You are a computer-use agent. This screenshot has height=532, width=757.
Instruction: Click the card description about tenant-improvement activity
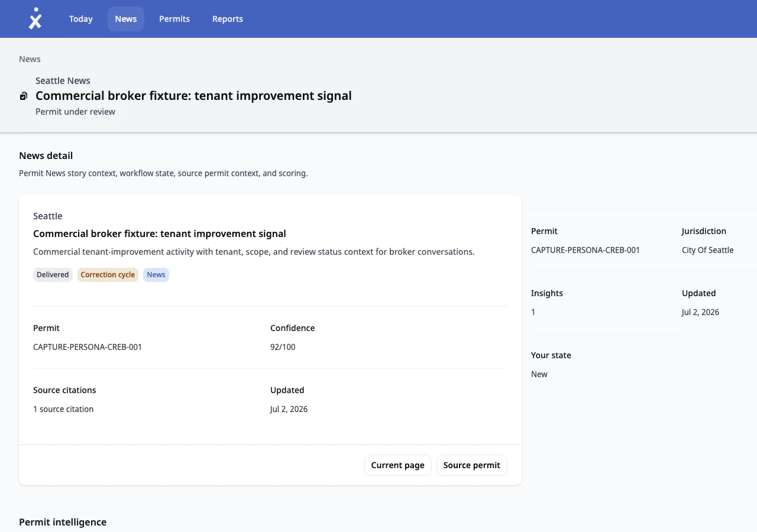click(254, 252)
